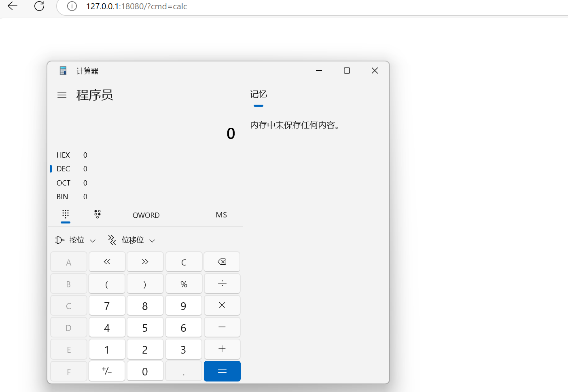Click the digit 1 key
Image resolution: width=568 pixels, height=392 pixels.
pyautogui.click(x=107, y=349)
